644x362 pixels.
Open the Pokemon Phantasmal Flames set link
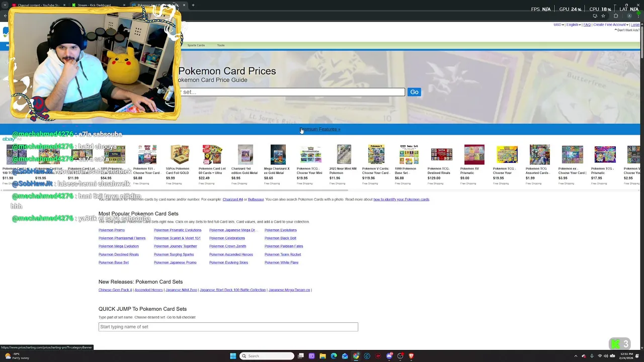point(122,238)
